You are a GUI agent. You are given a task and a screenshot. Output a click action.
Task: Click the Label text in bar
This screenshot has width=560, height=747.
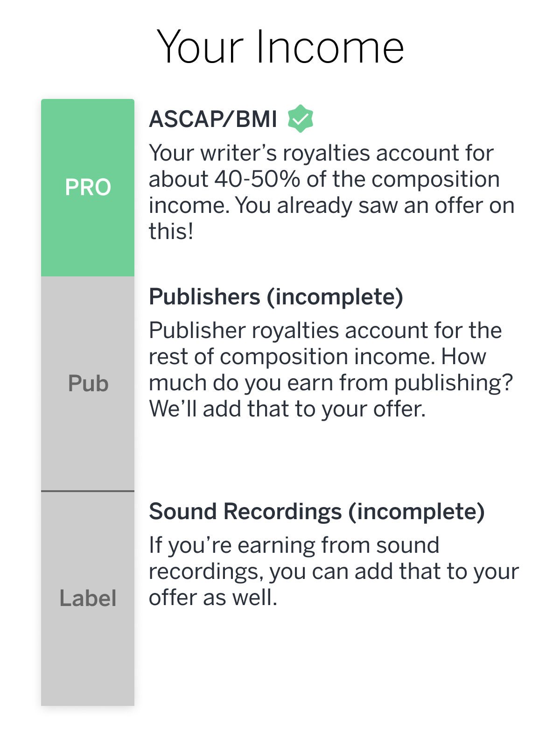88,599
